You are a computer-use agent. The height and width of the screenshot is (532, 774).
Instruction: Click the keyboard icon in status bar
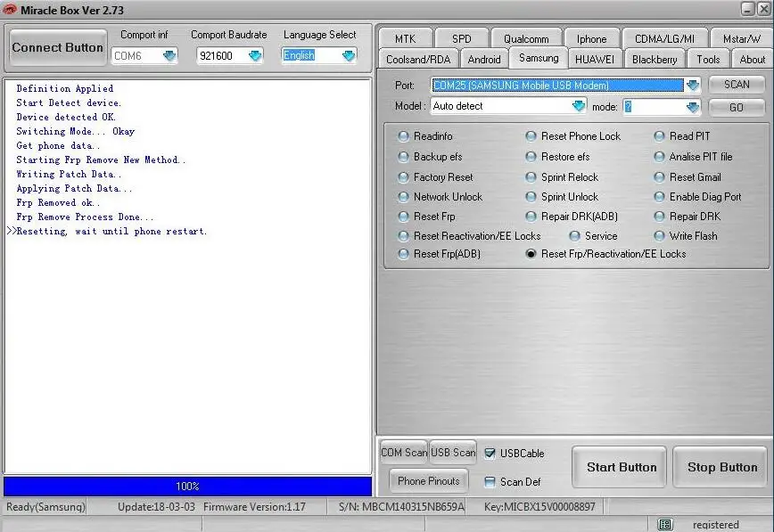pyautogui.click(x=665, y=524)
